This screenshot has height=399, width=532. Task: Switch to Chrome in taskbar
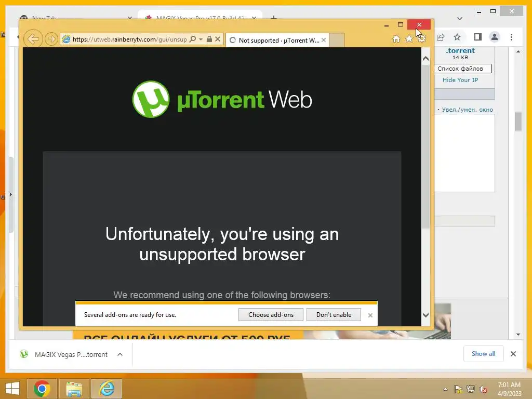coord(42,389)
